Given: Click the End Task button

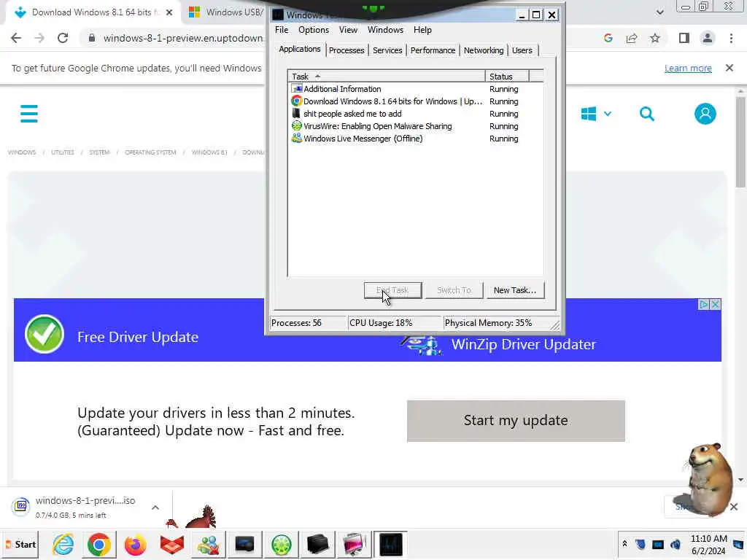Looking at the screenshot, I should (x=392, y=290).
